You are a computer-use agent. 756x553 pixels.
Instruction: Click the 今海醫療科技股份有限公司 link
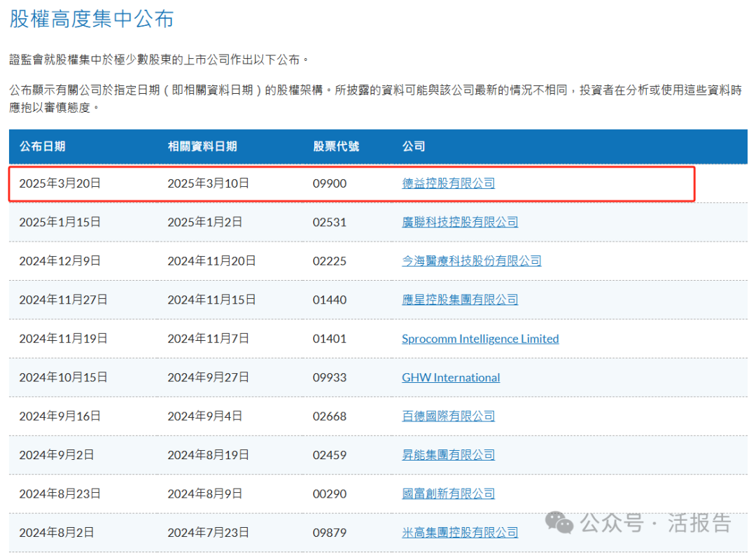pyautogui.click(x=471, y=261)
